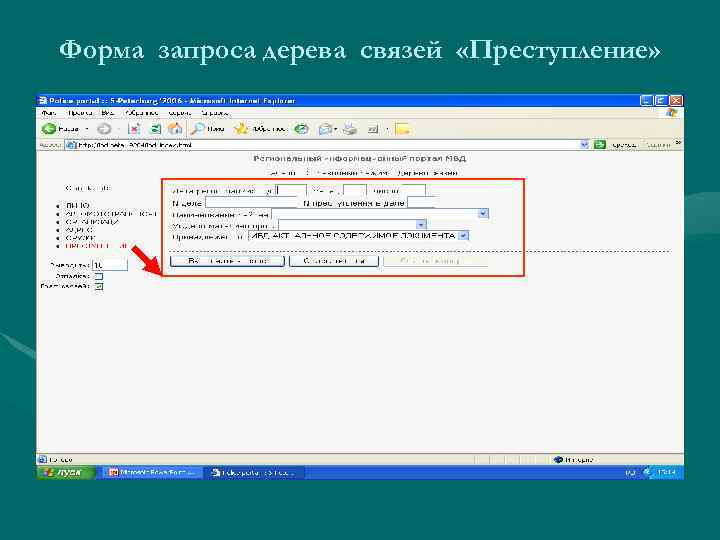Viewport: 720px width, 540px height.
Task: Click the green Refresh page icon
Action: (156, 129)
